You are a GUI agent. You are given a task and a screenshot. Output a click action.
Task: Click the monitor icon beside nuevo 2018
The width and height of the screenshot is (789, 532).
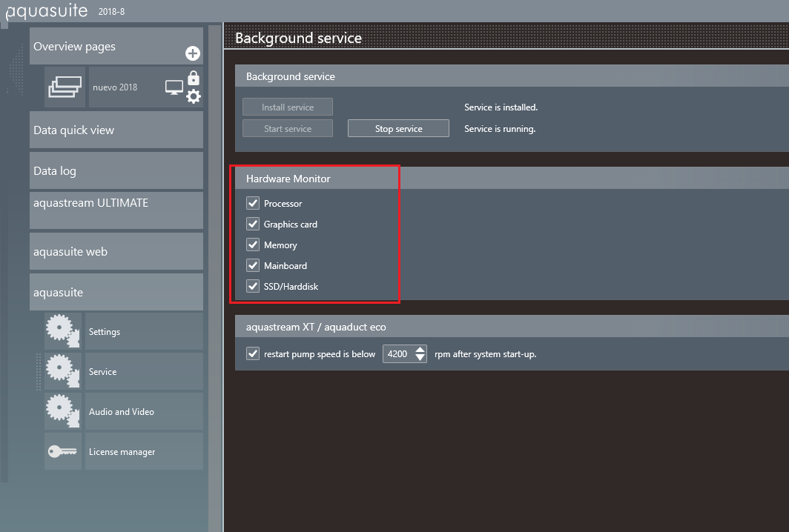pos(174,87)
